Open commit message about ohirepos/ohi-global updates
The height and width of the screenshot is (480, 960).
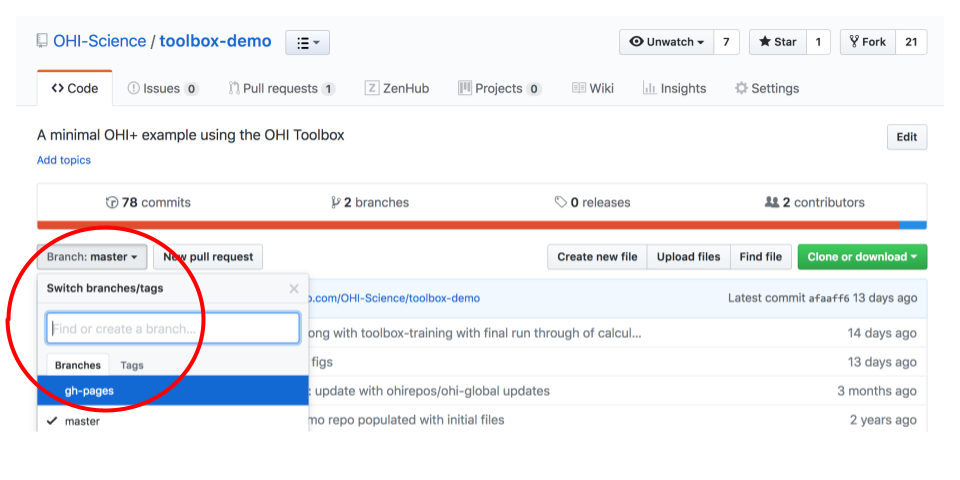430,391
